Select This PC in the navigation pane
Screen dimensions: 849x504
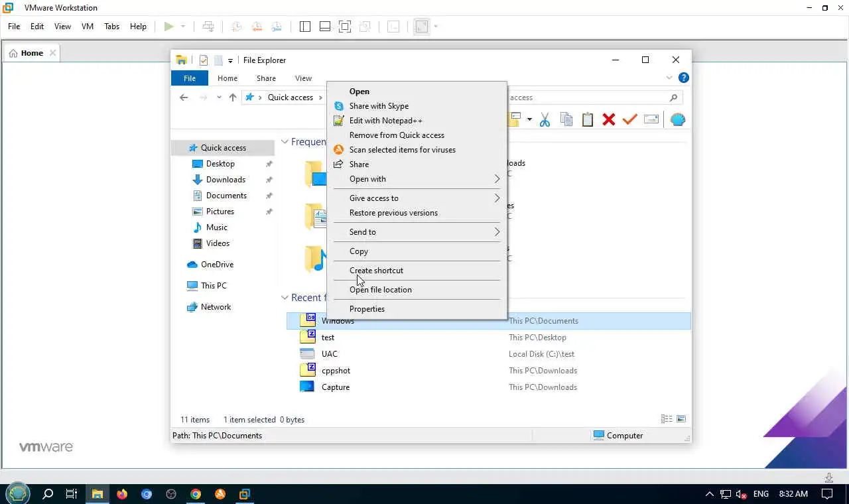coord(214,286)
